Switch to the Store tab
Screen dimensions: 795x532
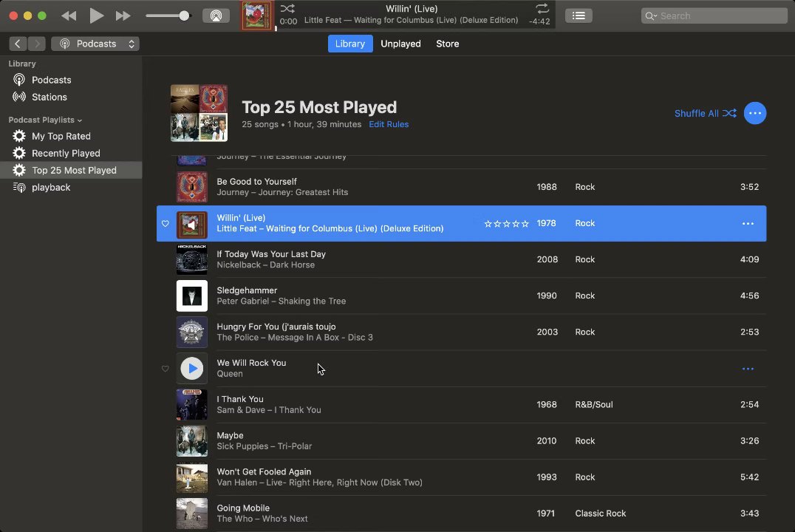point(447,44)
